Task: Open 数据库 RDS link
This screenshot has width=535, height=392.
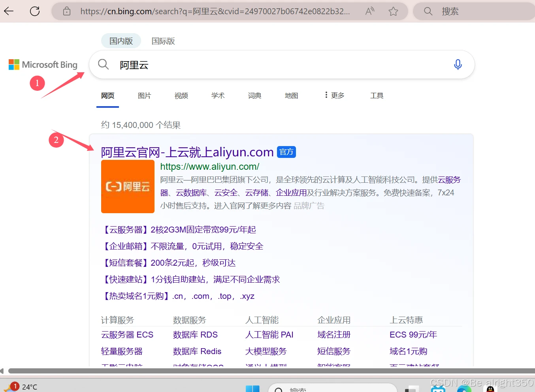Action: [195, 335]
